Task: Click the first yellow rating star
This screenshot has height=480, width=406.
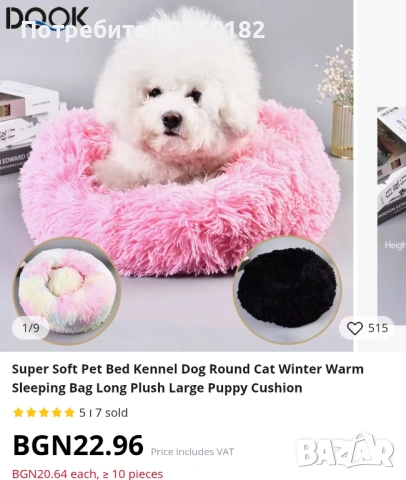Action: (18, 413)
